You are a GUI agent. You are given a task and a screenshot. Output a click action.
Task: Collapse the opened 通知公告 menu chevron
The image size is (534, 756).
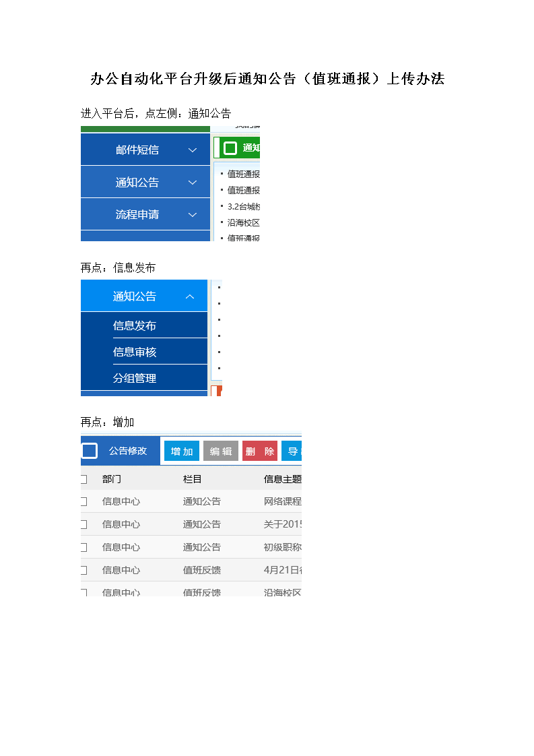click(x=190, y=296)
